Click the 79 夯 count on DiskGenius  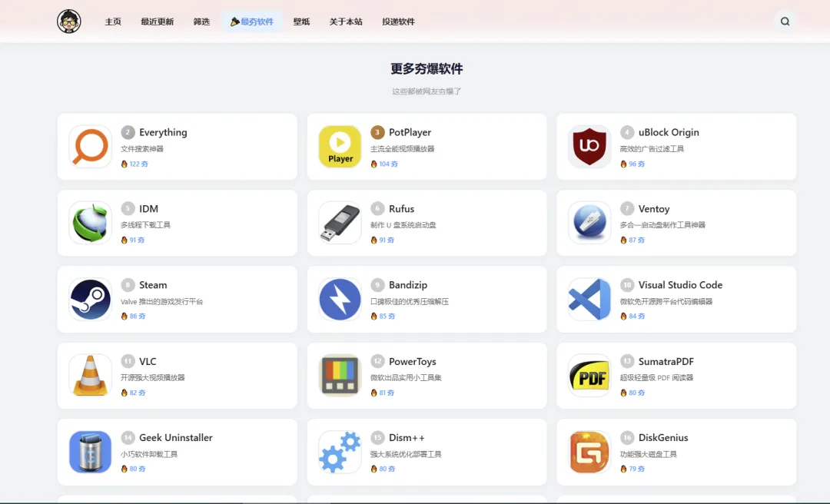[637, 469]
